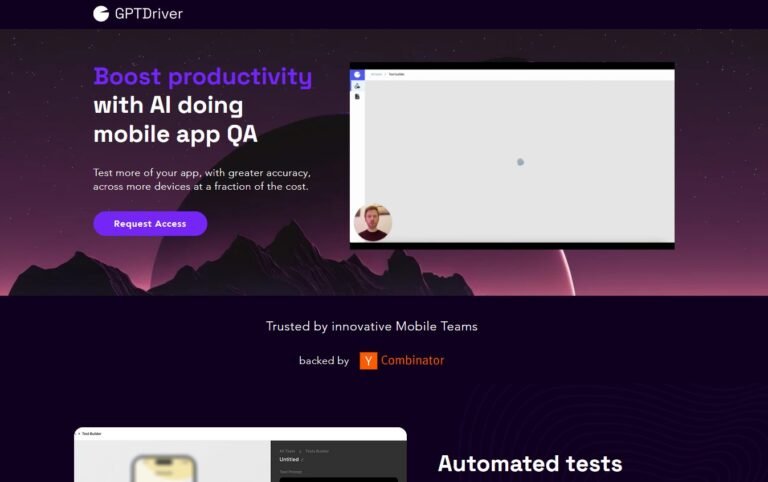Click the purple logo icon inside the video
Image resolution: width=768 pixels, height=482 pixels.
pos(357,74)
